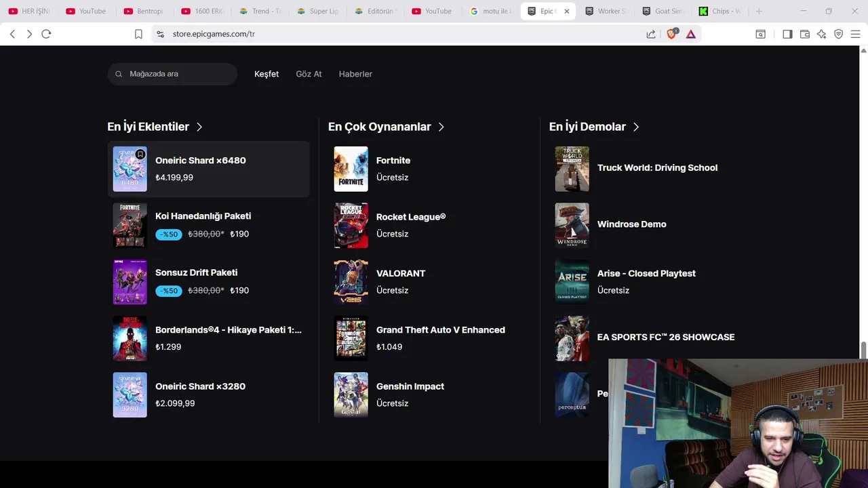Image resolution: width=868 pixels, height=488 pixels.
Task: Open Brave Rewards triangle icon
Action: pyautogui.click(x=690, y=34)
